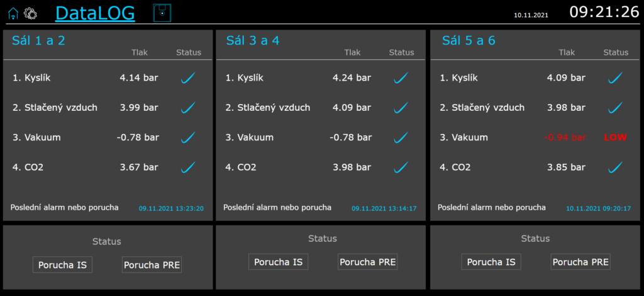Open settings via the gears icon
Viewport: 644px width, 296px height.
tap(30, 13)
